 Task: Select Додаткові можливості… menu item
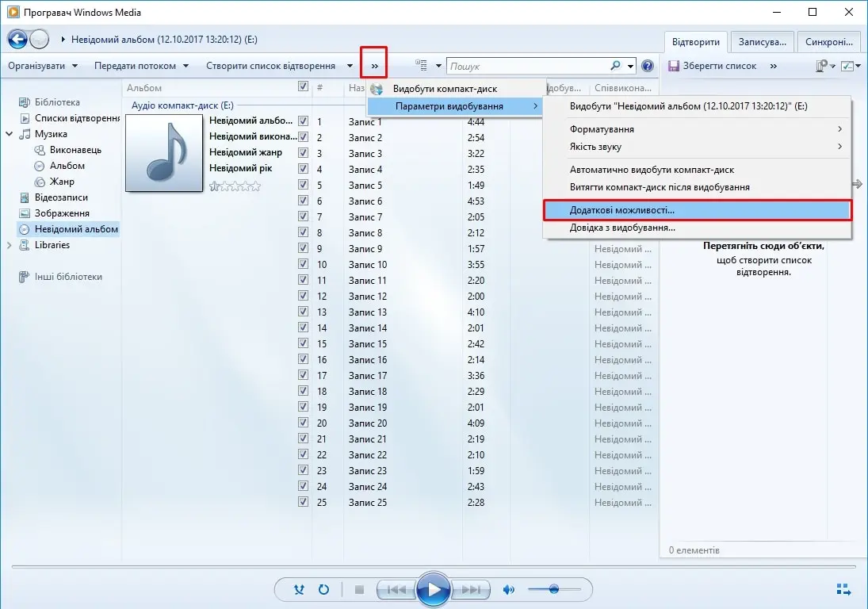[x=697, y=210]
